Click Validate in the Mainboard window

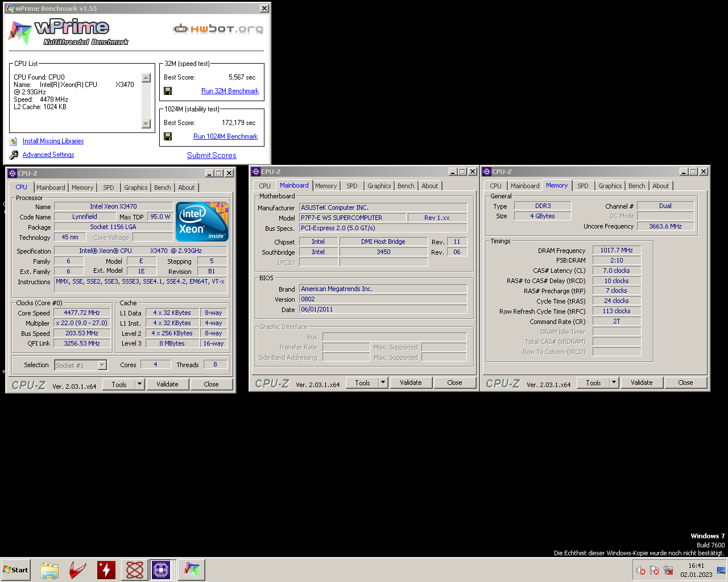tap(411, 383)
